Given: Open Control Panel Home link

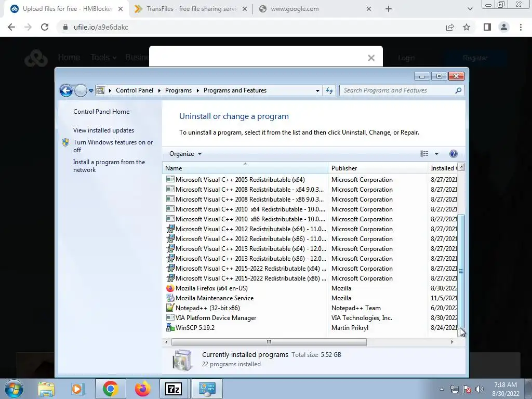Looking at the screenshot, I should 101,112.
